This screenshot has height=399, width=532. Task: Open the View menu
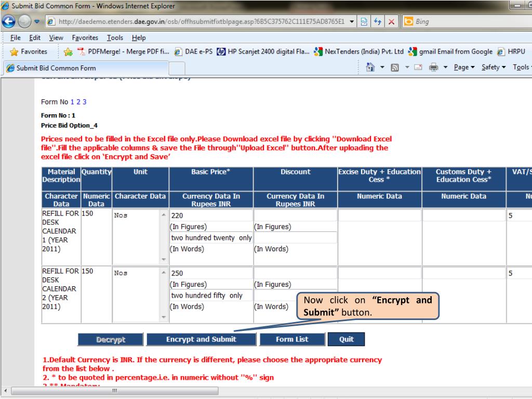(x=56, y=37)
